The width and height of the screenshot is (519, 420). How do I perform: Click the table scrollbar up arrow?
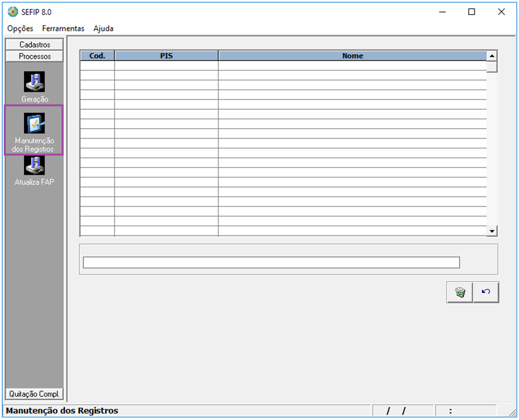click(x=492, y=56)
